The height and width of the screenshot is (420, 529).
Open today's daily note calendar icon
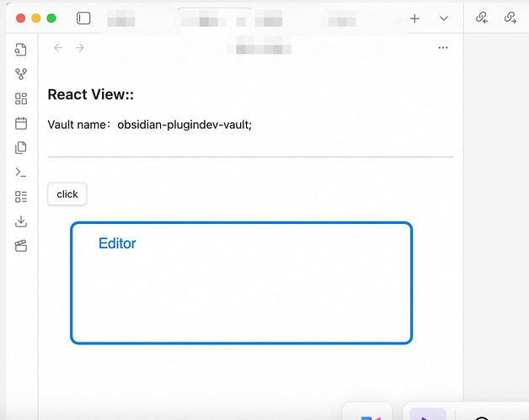[21, 124]
